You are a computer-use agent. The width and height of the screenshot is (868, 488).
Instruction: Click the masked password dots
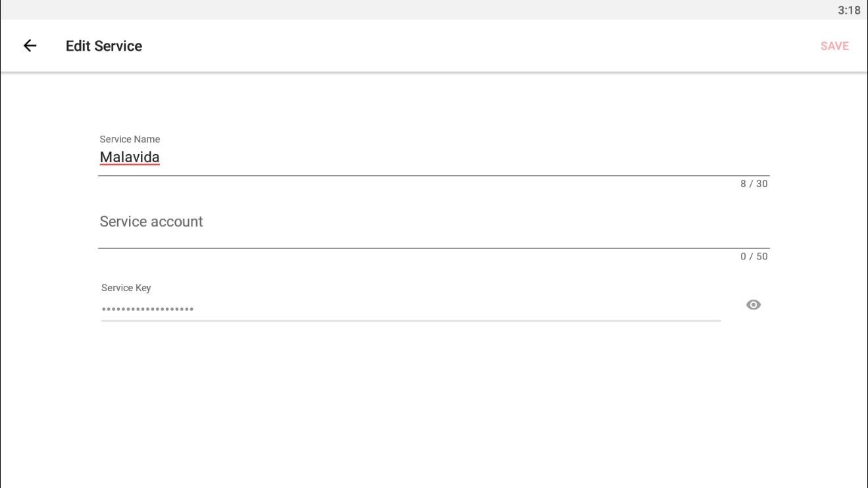[147, 309]
